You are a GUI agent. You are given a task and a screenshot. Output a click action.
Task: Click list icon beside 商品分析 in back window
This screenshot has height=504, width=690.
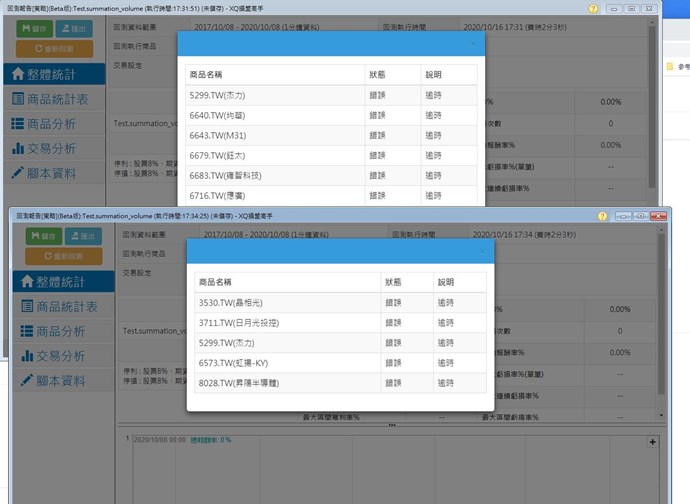coord(18,124)
